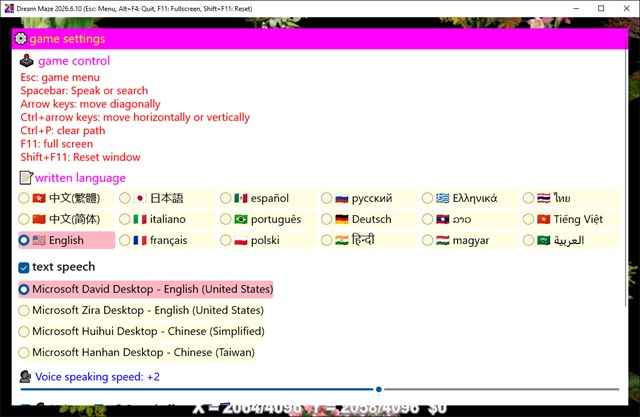640x417 pixels.
Task: Click the German flag icon
Action: (x=342, y=220)
